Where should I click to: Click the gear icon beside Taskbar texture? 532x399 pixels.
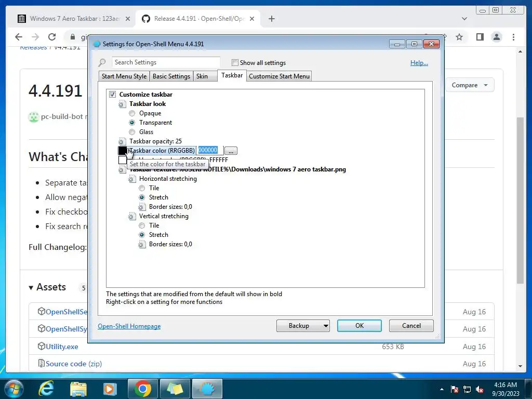[122, 170]
